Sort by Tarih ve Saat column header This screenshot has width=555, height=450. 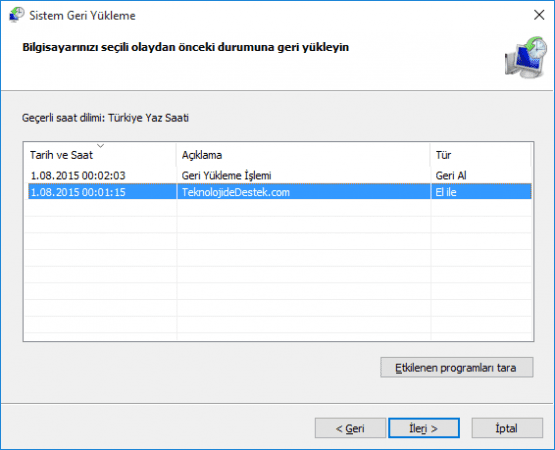click(100, 155)
